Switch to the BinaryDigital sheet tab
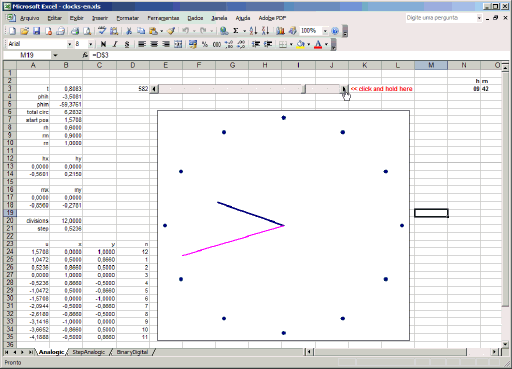The width and height of the screenshot is (512, 369). [132, 352]
